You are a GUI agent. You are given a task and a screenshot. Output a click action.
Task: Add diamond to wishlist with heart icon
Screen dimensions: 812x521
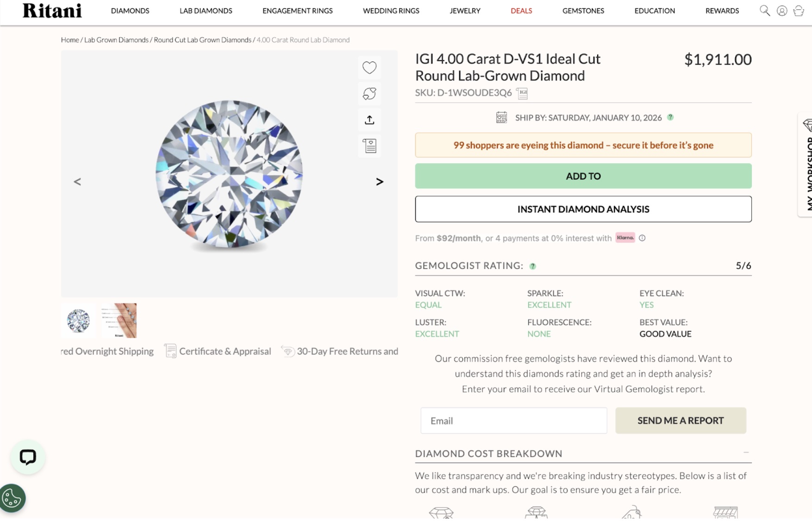coord(369,68)
